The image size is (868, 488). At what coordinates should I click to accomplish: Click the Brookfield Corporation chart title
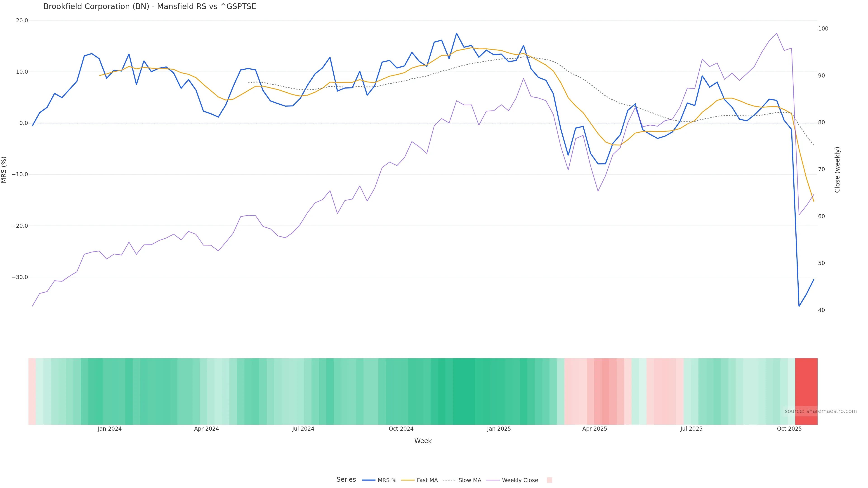point(150,6)
